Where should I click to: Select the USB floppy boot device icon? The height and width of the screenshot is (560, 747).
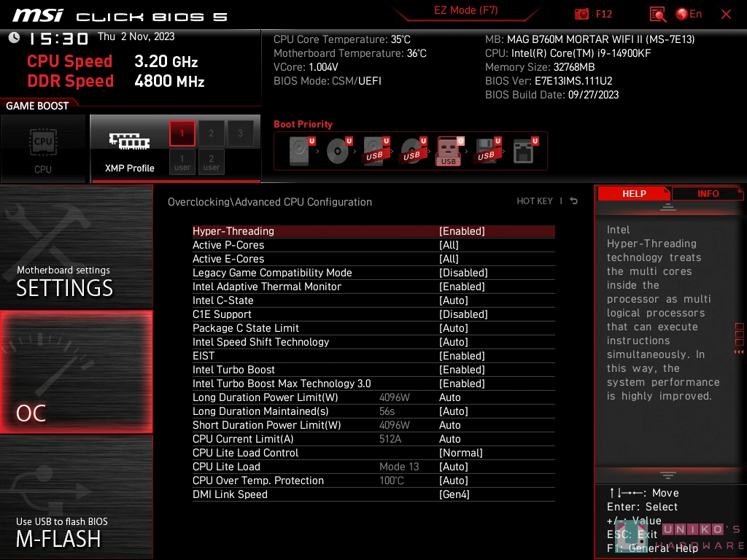point(486,152)
